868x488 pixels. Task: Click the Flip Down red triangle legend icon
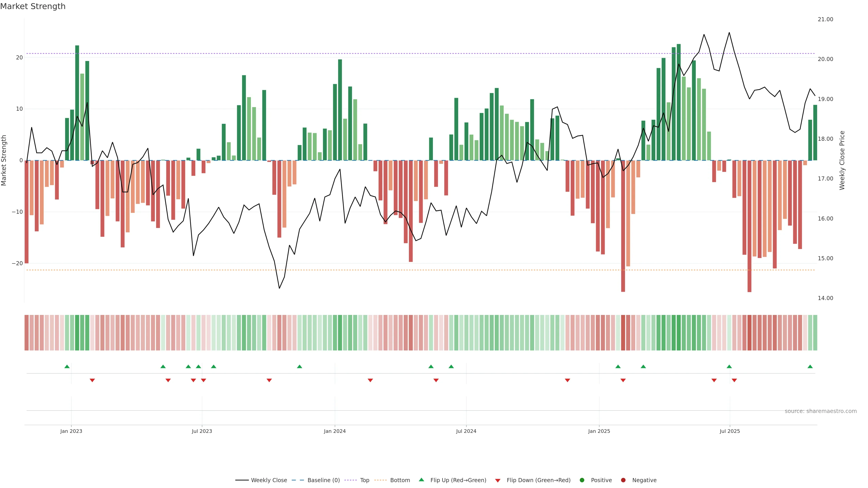[x=498, y=481]
